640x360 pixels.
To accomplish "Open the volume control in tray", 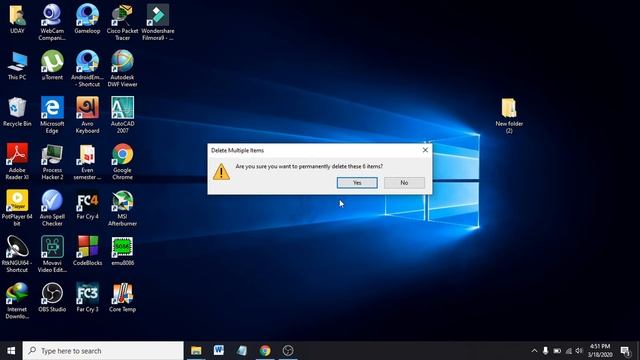I will coord(579,351).
